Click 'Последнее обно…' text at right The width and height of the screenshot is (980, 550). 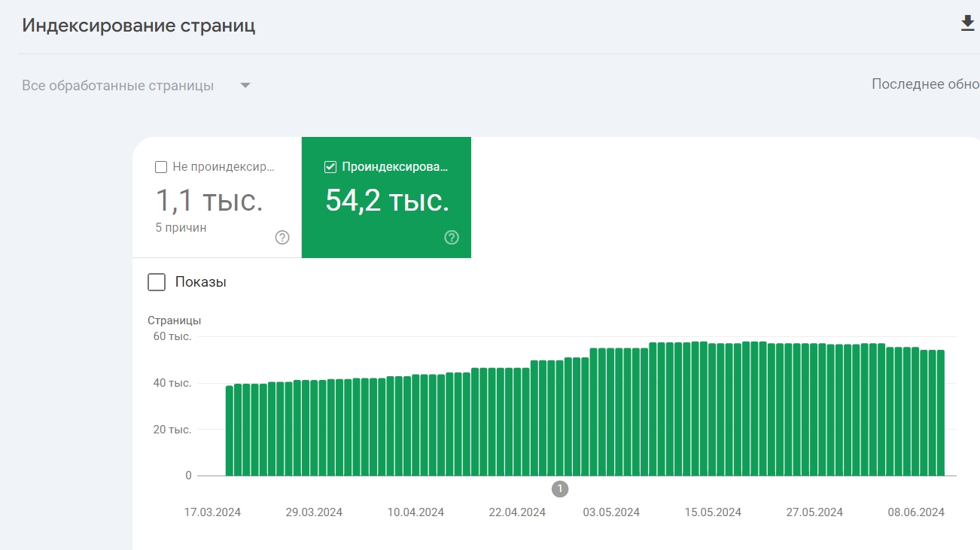[x=925, y=84]
